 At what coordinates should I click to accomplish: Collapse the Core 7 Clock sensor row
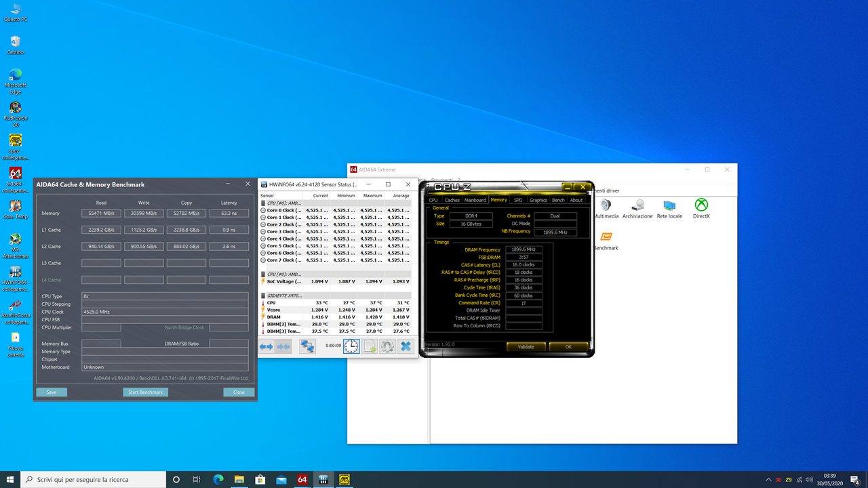tap(263, 260)
